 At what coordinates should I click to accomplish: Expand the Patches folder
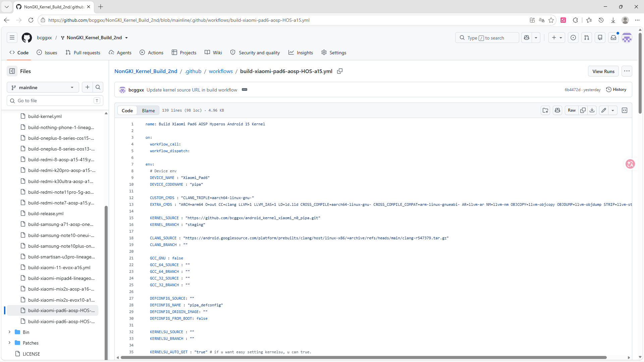9,343
